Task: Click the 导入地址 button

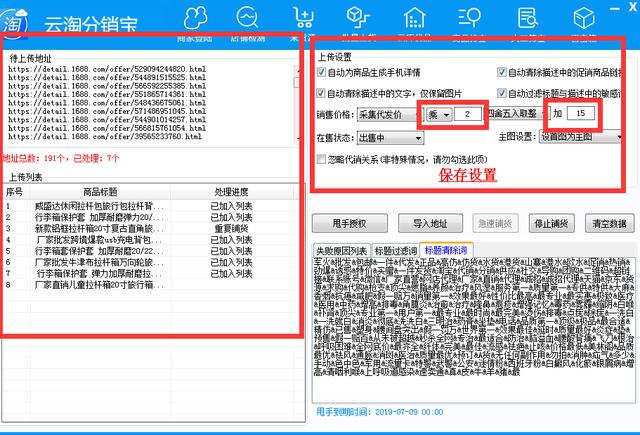Action: point(430,223)
